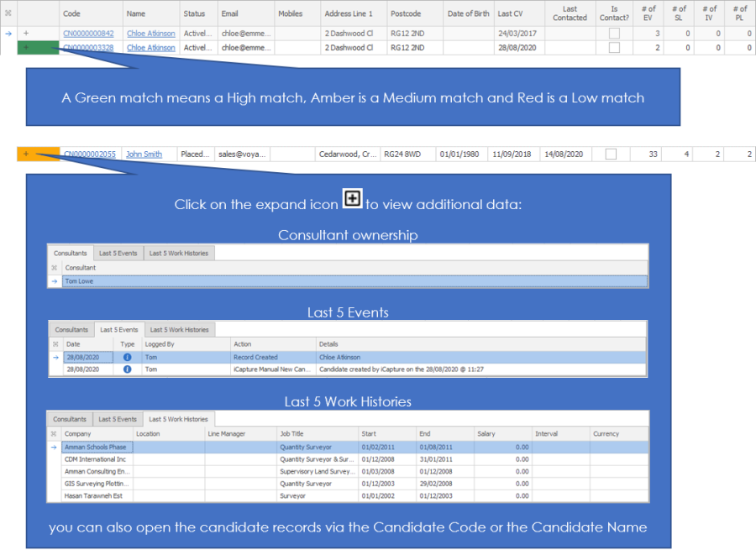Toggle Is Contact checkbox for CN0000003328
756x550 pixels.
pyautogui.click(x=614, y=48)
